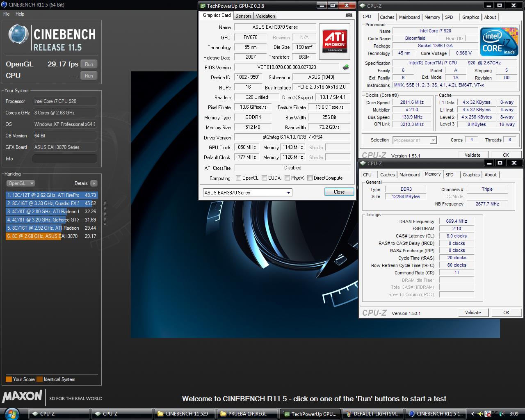Select the orange ranking row '8C @ 2.68 GHz'
The width and height of the screenshot is (525, 420).
pyautogui.click(x=52, y=236)
